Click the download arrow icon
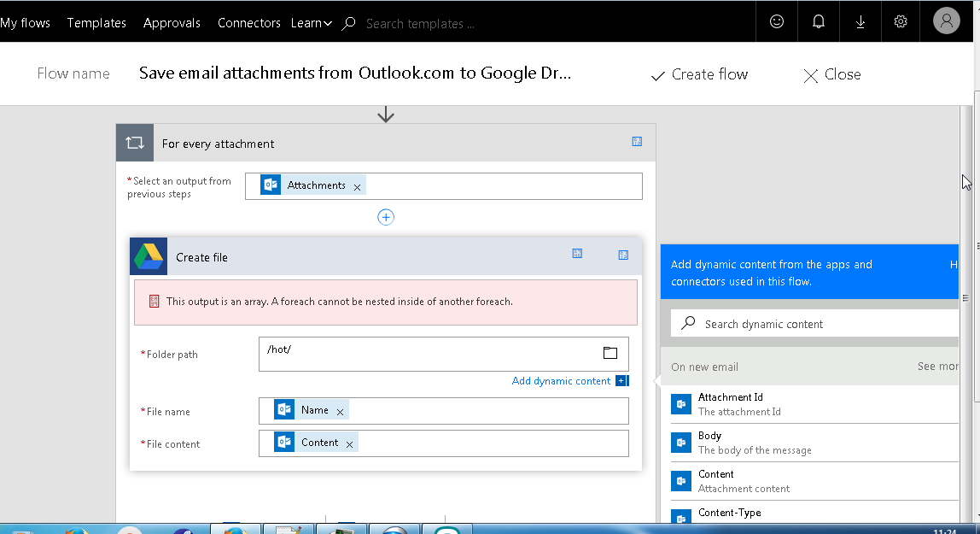The height and width of the screenshot is (534, 980). (x=860, y=23)
